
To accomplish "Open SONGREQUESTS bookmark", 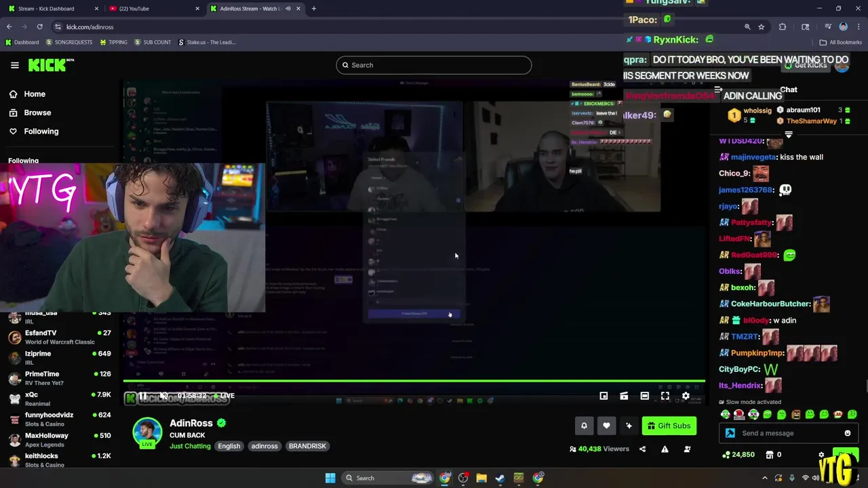I will tap(68, 42).
